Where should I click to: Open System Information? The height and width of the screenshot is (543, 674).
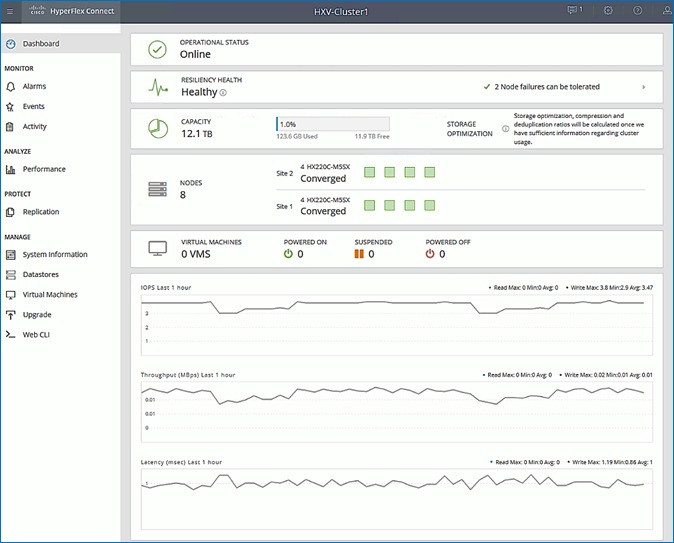point(54,255)
